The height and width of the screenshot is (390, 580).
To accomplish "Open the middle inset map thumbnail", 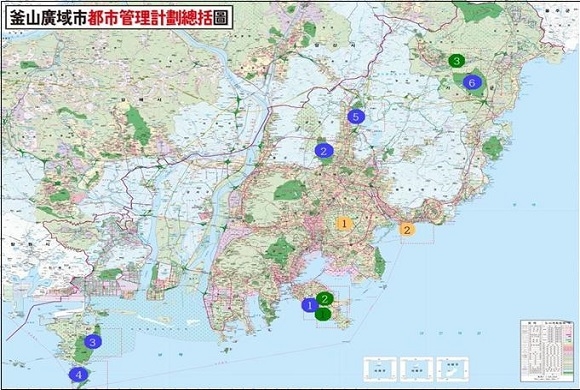I will click(x=417, y=369).
